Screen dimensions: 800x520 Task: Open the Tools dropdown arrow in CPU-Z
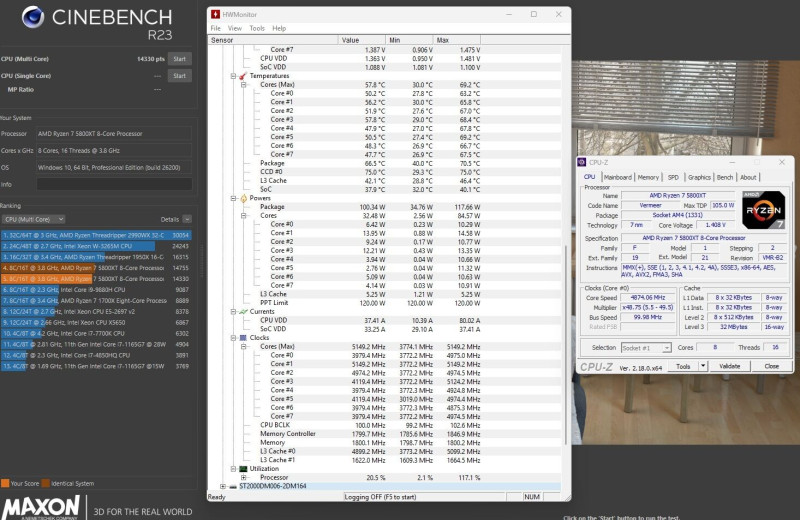click(x=703, y=366)
